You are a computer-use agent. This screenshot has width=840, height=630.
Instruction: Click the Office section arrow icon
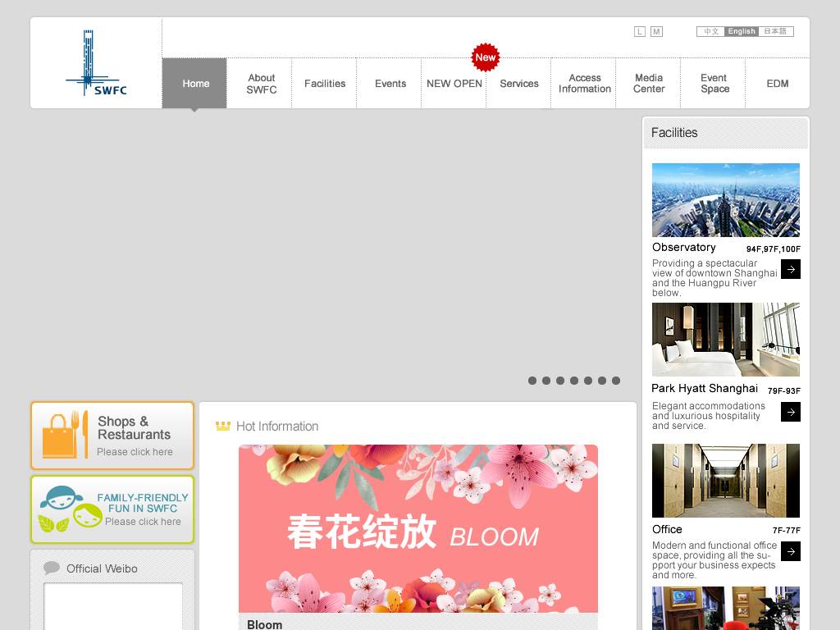tap(790, 551)
